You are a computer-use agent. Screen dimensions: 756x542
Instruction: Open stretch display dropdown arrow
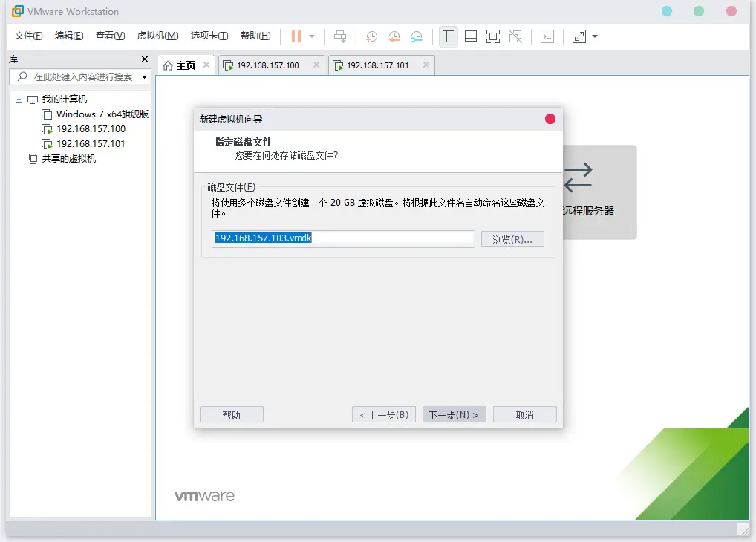[x=595, y=36]
